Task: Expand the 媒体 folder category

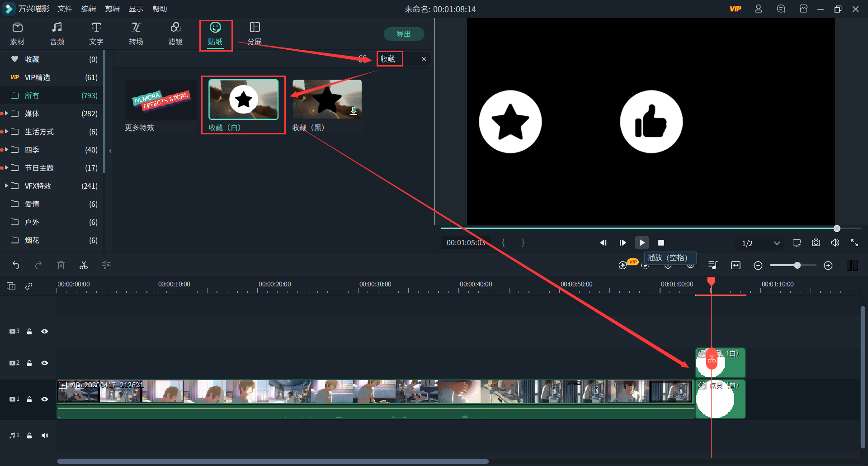Action: [x=7, y=114]
